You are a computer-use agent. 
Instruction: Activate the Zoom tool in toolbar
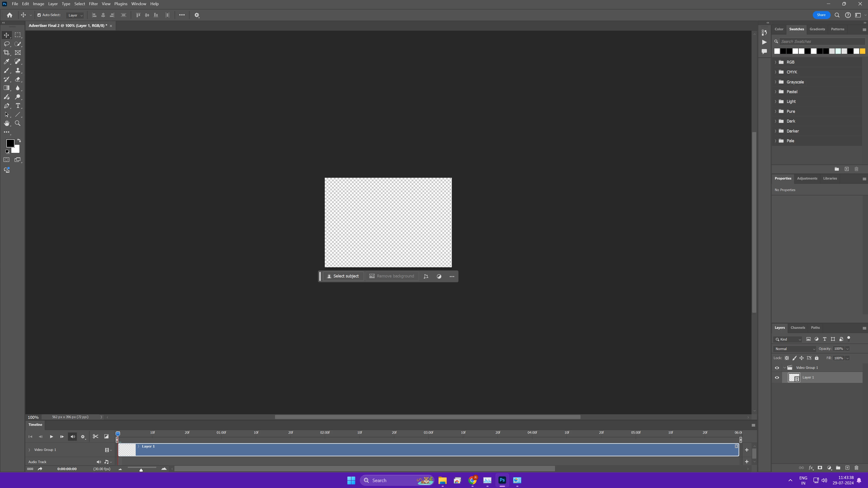click(18, 123)
